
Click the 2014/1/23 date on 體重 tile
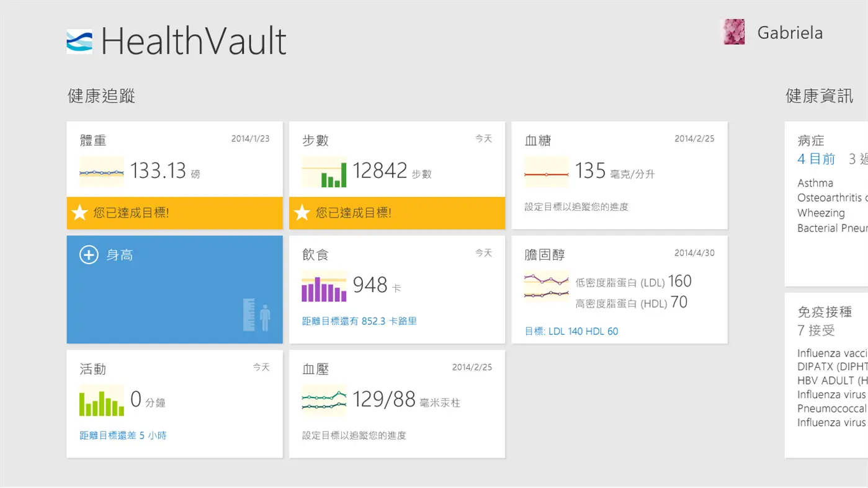(251, 139)
